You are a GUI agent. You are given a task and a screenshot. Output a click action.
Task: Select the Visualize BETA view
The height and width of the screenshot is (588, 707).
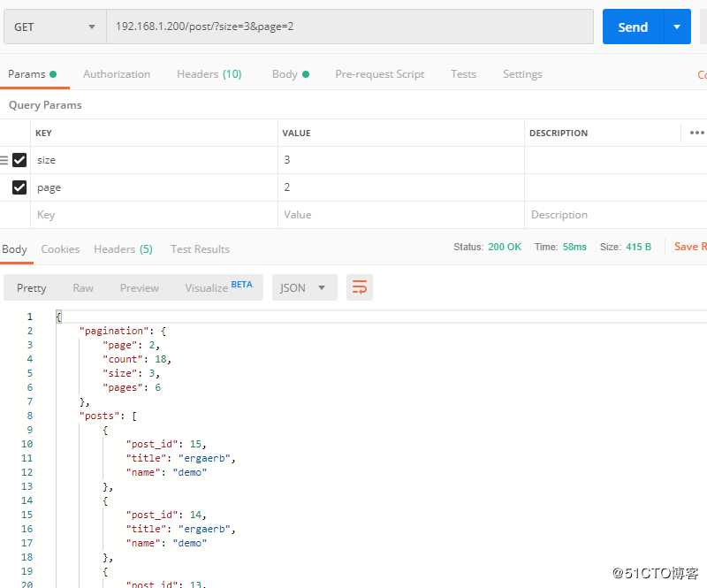[218, 287]
